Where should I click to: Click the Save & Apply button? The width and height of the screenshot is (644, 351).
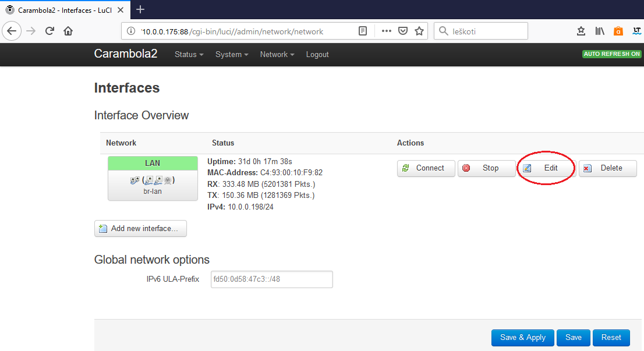tap(522, 338)
